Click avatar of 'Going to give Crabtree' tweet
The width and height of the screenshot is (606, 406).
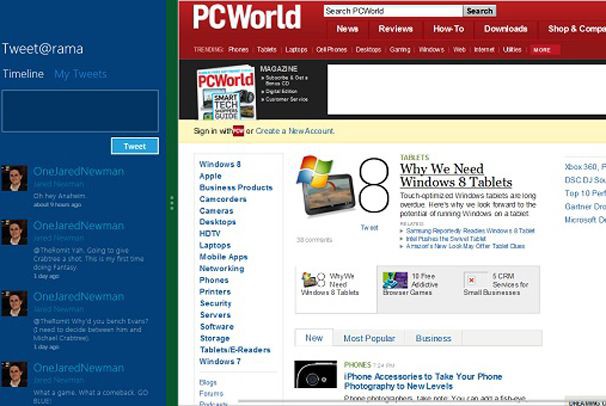click(14, 232)
